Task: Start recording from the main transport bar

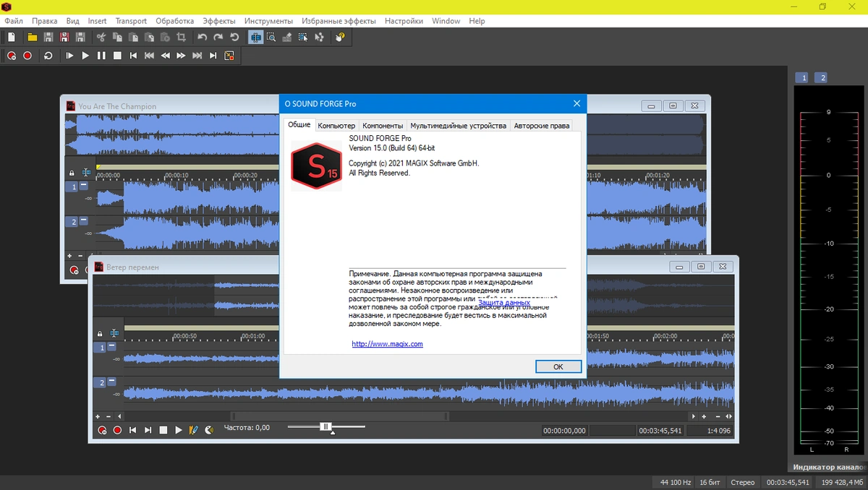Action: [x=27, y=56]
